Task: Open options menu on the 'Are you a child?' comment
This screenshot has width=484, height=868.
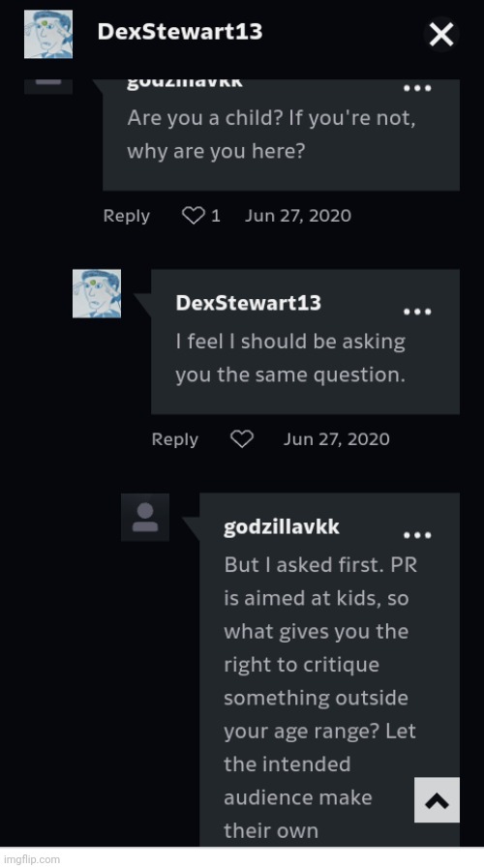Action: point(417,88)
